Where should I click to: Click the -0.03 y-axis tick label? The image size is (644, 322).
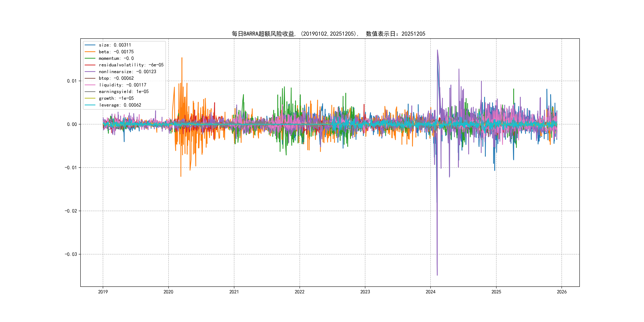tap(71, 254)
